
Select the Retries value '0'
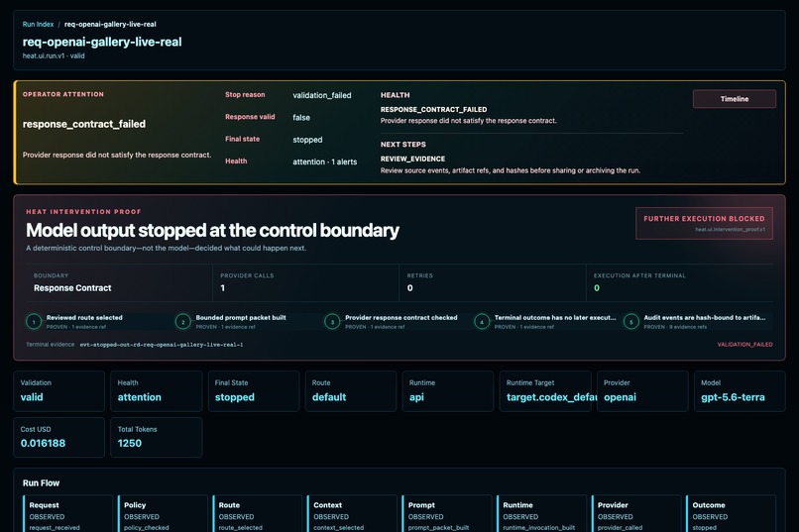(409, 288)
